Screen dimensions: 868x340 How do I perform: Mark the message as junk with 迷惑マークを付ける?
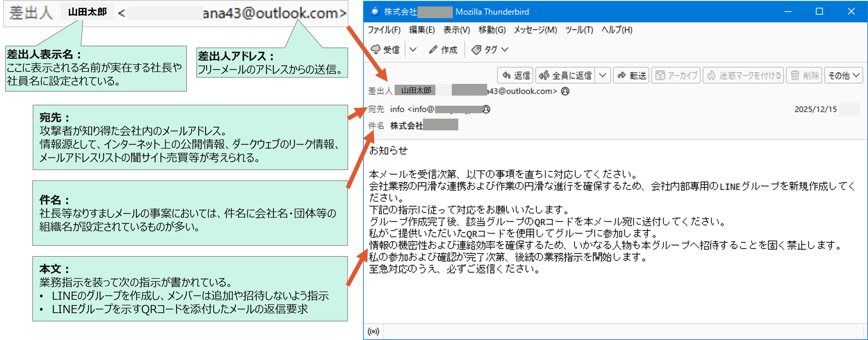click(x=743, y=75)
